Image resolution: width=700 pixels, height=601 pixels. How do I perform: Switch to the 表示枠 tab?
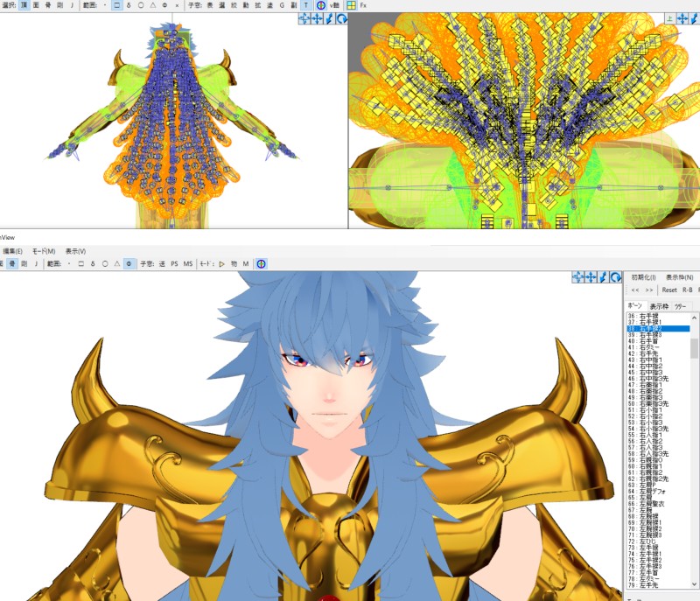click(659, 306)
